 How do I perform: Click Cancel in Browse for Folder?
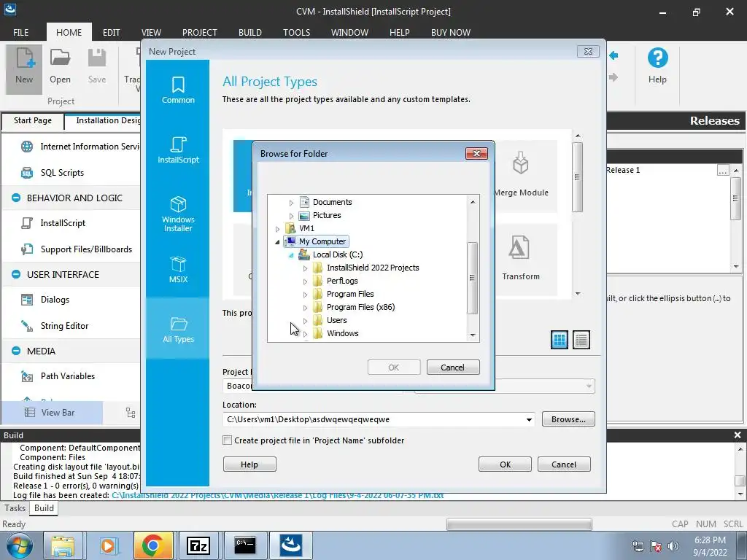[452, 367]
